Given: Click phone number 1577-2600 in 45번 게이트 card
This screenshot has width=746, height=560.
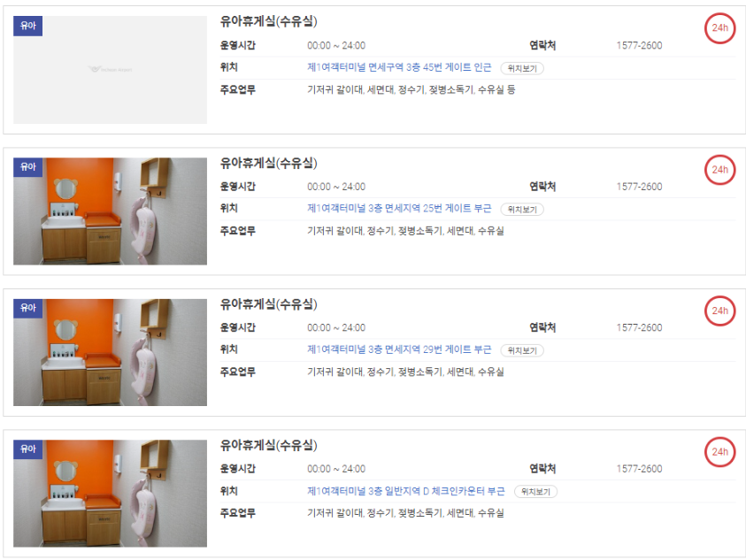Looking at the screenshot, I should pyautogui.click(x=639, y=46).
